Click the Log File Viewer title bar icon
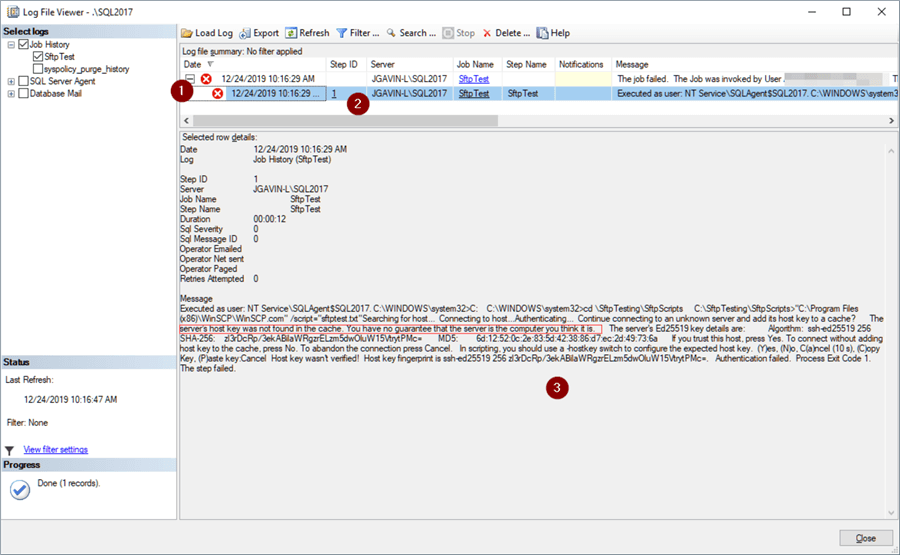Image resolution: width=900 pixels, height=555 pixels. [x=13, y=11]
